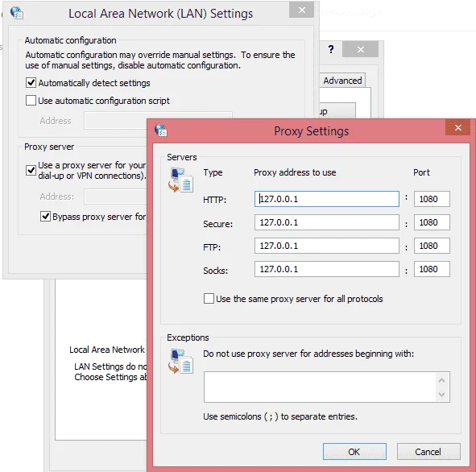Image resolution: width=476 pixels, height=472 pixels.
Task: Click the 'Use semicolons ( ; ) to separate entries.' text
Action: (x=280, y=416)
